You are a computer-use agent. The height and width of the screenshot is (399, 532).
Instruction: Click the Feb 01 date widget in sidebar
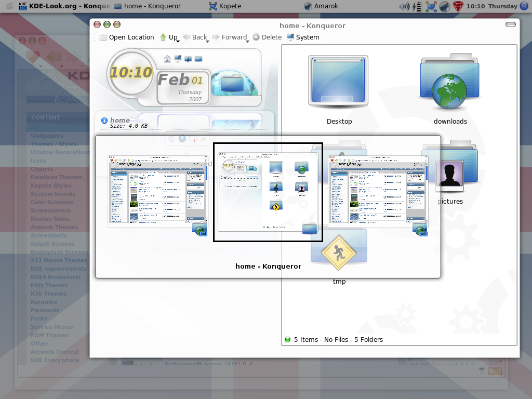[x=183, y=87]
